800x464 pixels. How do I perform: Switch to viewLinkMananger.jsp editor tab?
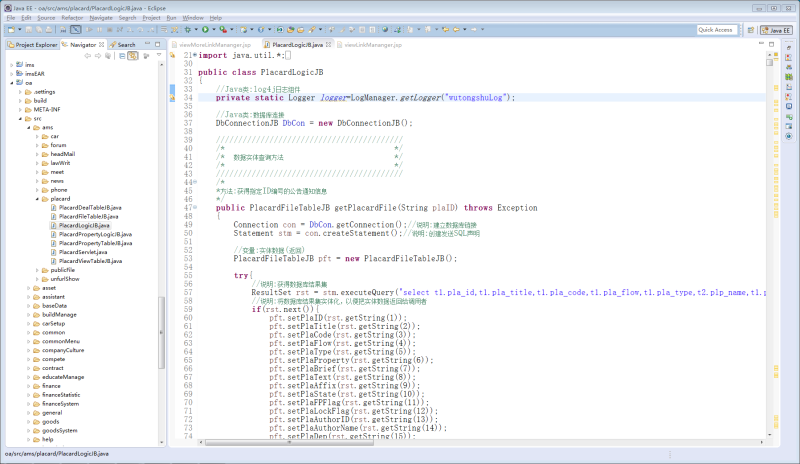[x=369, y=45]
